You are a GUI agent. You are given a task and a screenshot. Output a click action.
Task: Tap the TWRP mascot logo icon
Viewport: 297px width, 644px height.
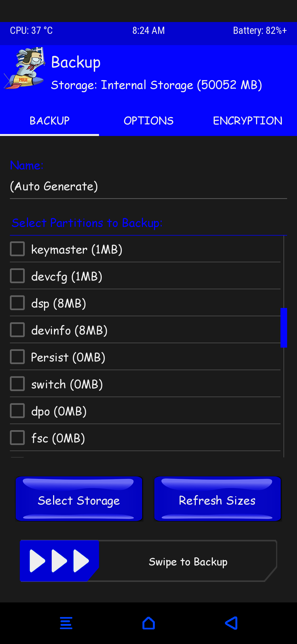(x=25, y=68)
